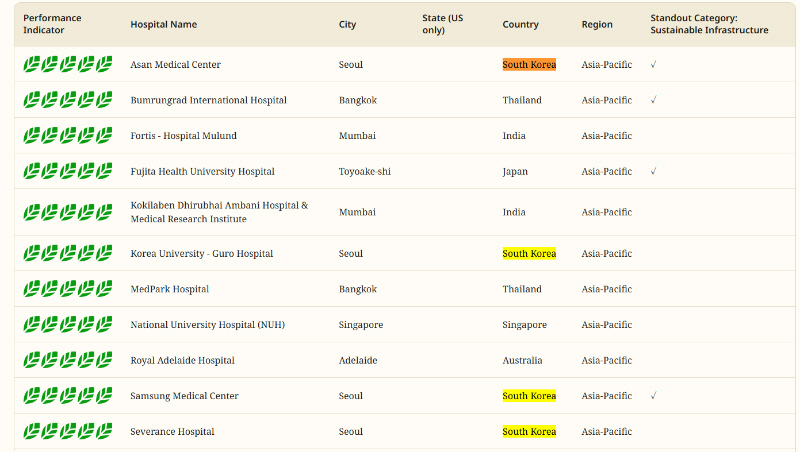
Task: Select Samsung Medical Center name
Action: coord(184,396)
